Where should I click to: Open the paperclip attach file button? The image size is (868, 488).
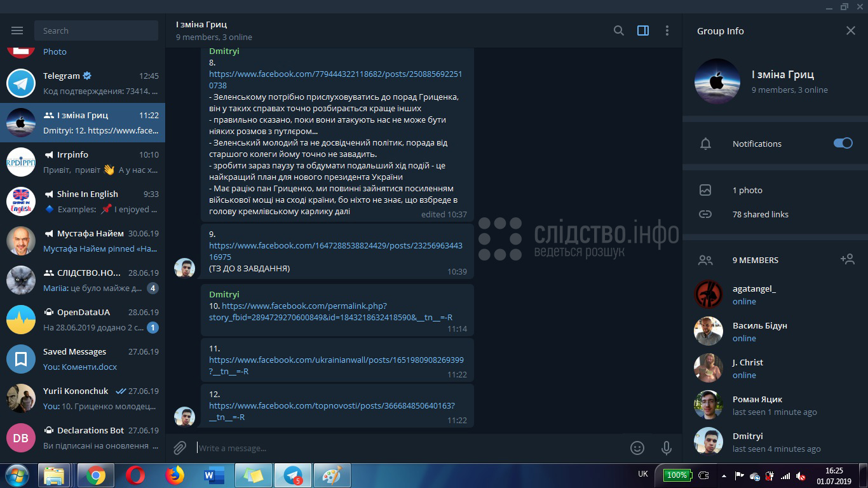(x=180, y=448)
